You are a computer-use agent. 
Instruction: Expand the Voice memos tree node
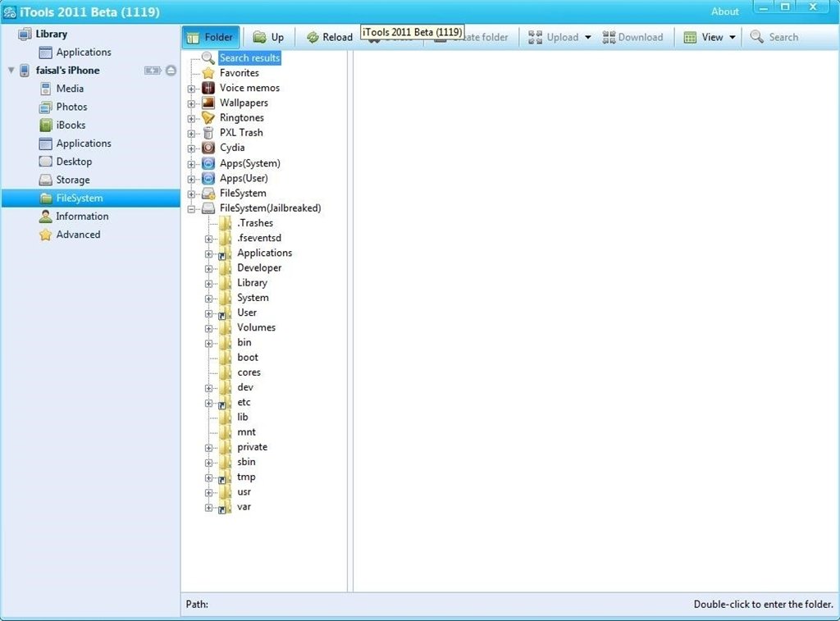(191, 89)
